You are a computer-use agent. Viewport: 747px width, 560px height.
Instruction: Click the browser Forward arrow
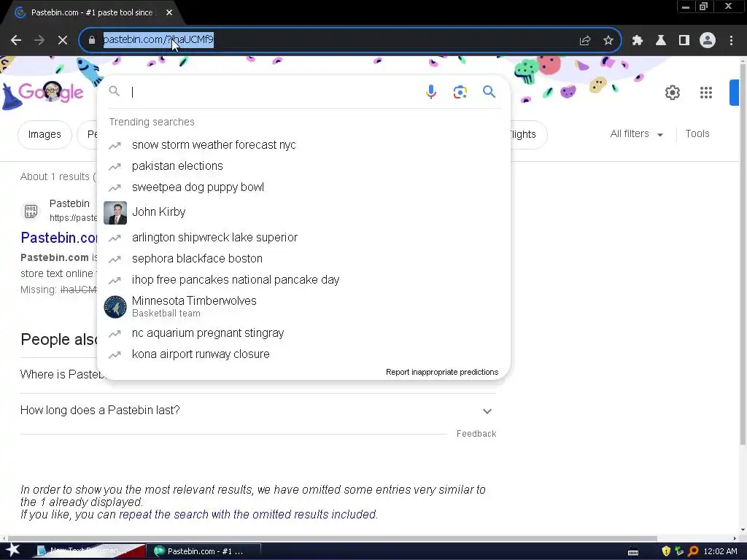point(39,41)
